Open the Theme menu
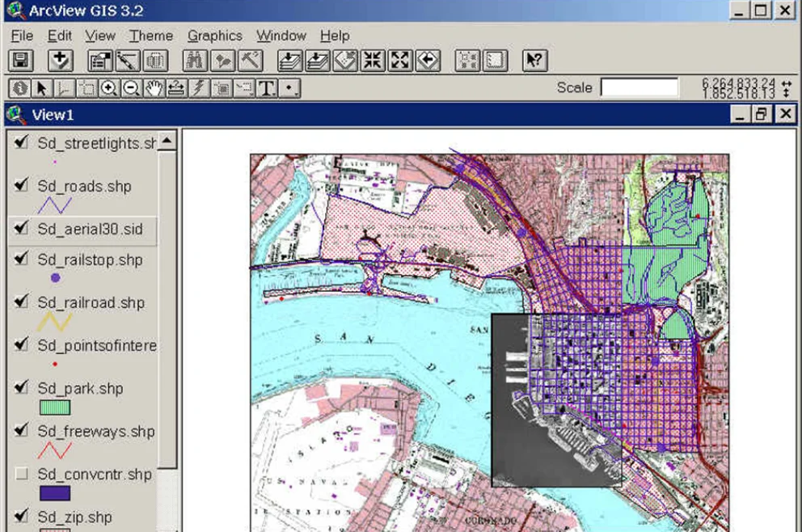This screenshot has height=532, width=802. [x=150, y=36]
